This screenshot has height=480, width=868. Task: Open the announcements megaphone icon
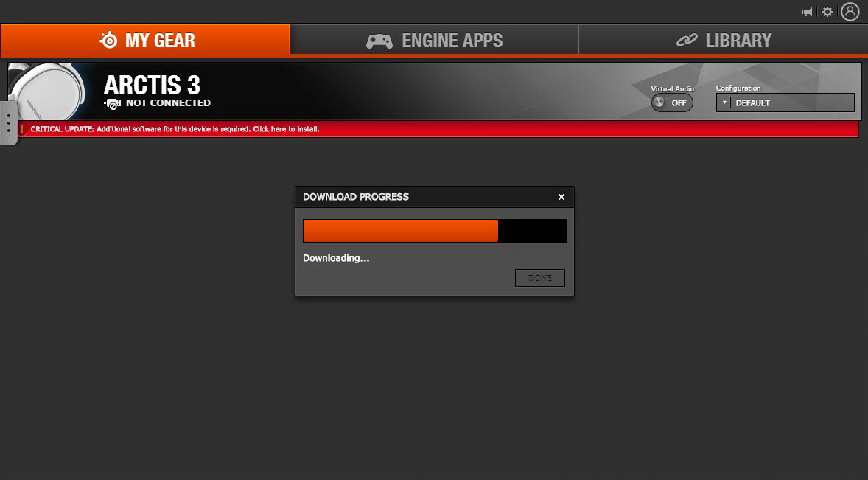(807, 13)
